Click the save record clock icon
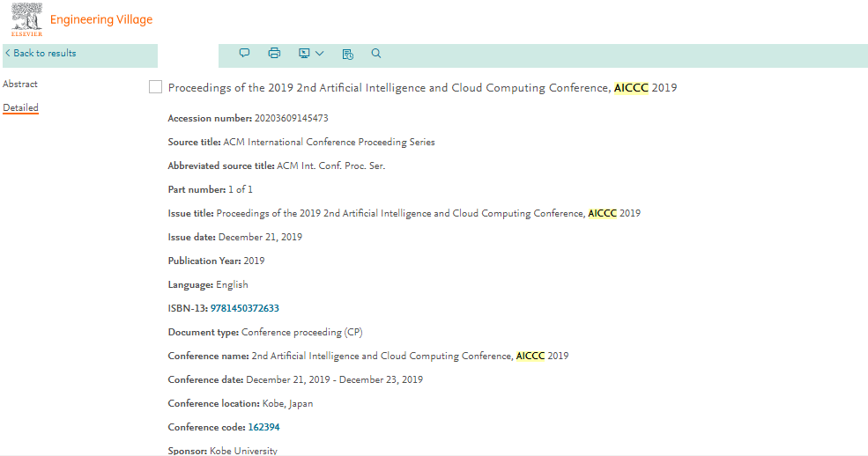The height and width of the screenshot is (456, 868). click(348, 54)
